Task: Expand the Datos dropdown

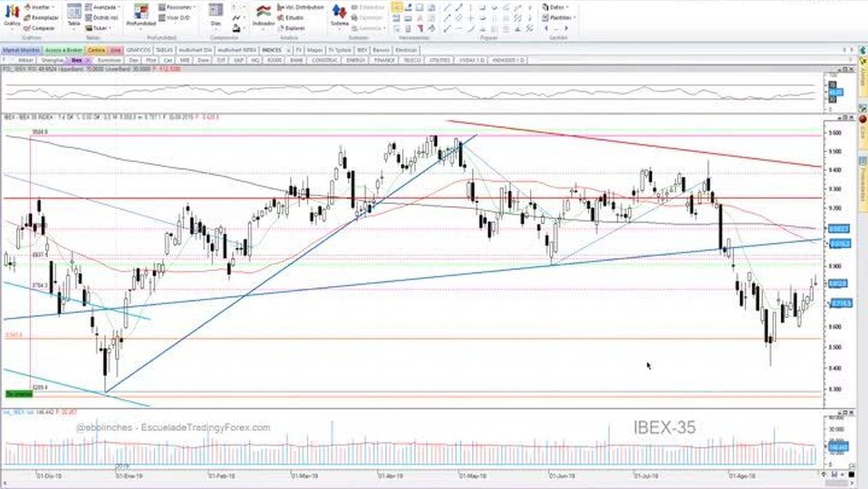Action: (555, 7)
